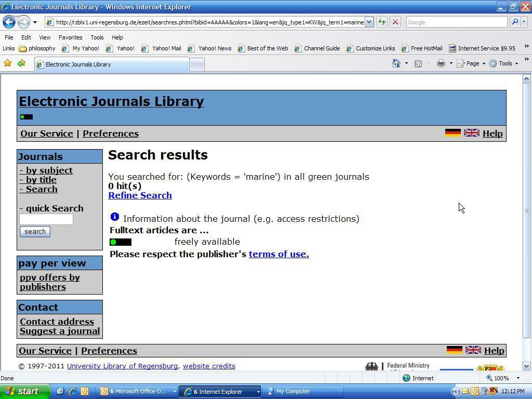Open ppv offers by publishers link
This screenshot has height=399, width=532.
50,282
